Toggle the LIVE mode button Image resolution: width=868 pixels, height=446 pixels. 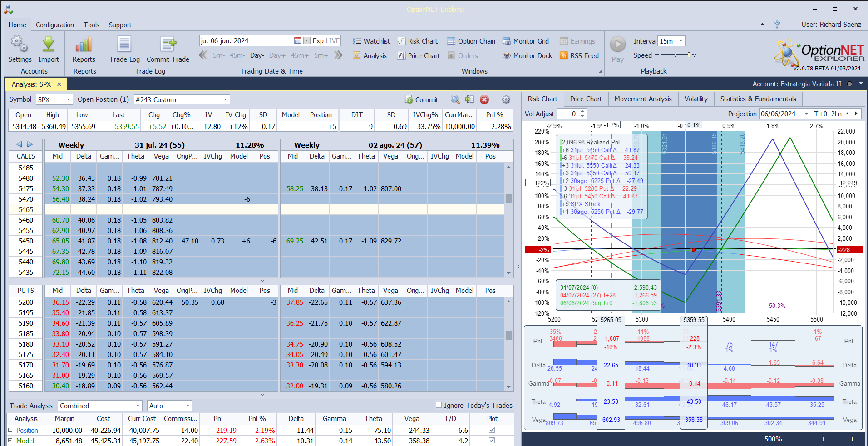click(333, 41)
